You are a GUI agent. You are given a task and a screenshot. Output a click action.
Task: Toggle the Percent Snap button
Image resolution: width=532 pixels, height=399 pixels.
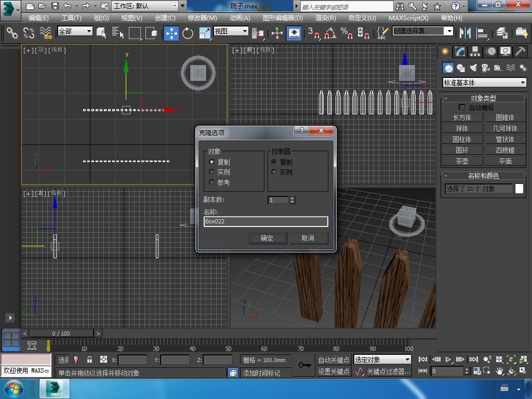click(347, 33)
